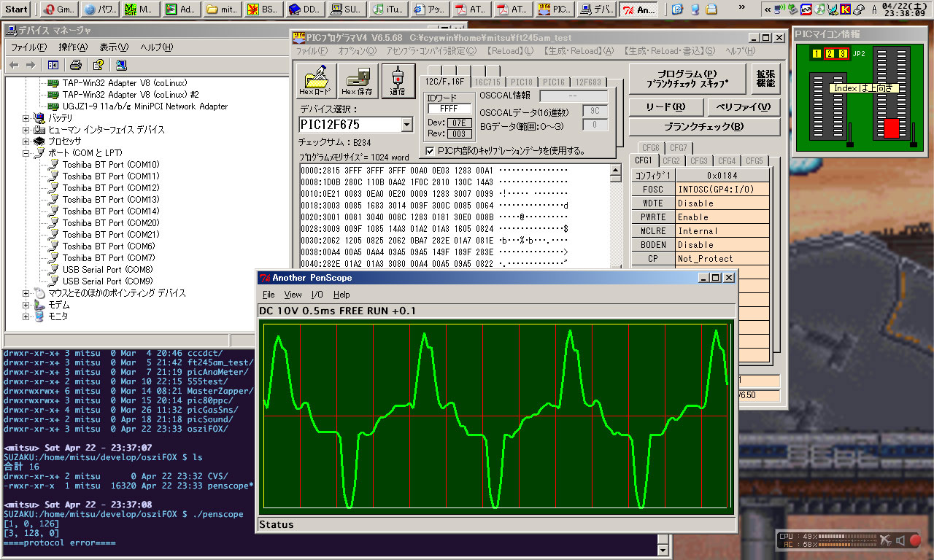Viewport: 934px width, 560px height.
Task: Click the properties help icon in Device Manager
Action: coord(98,65)
